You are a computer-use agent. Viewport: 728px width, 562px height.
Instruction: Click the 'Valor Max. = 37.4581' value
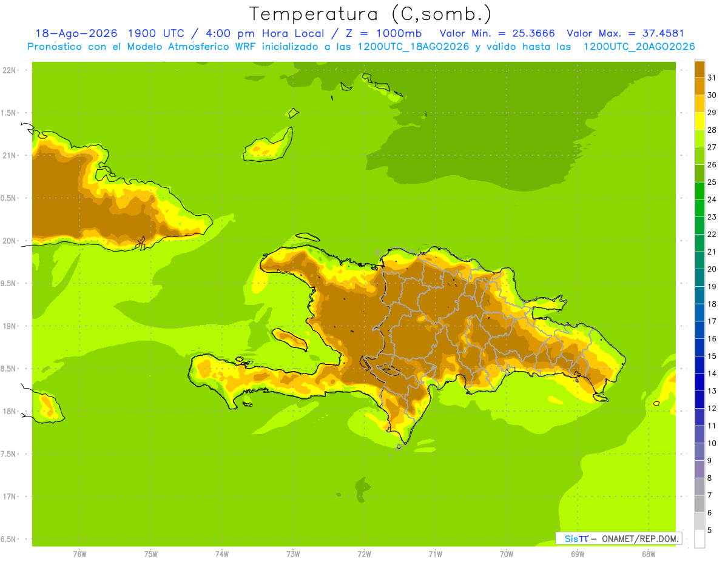point(625,33)
